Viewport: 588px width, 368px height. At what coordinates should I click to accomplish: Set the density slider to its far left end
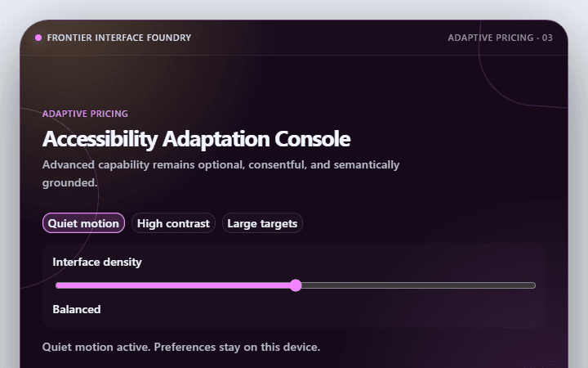pyautogui.click(x=57, y=285)
